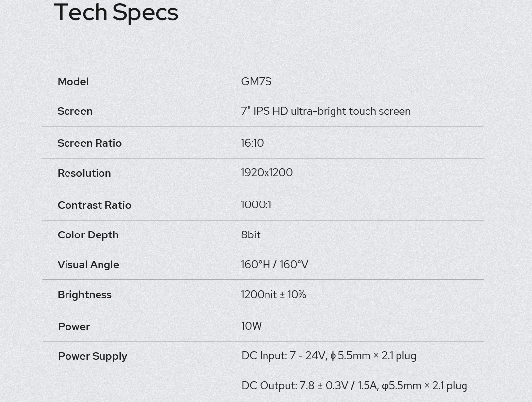
Task: Click the Resolution label
Action: tap(84, 173)
